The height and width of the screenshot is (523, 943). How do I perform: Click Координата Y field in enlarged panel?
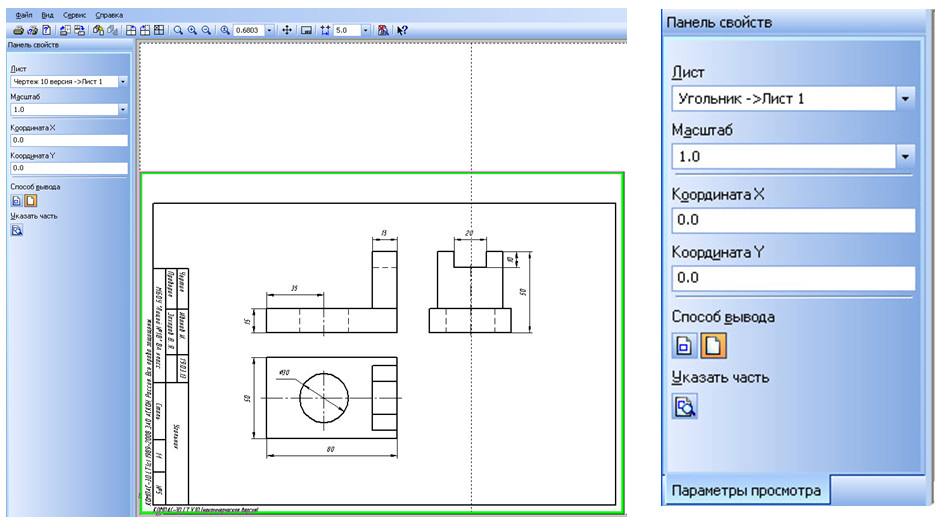[x=793, y=278]
